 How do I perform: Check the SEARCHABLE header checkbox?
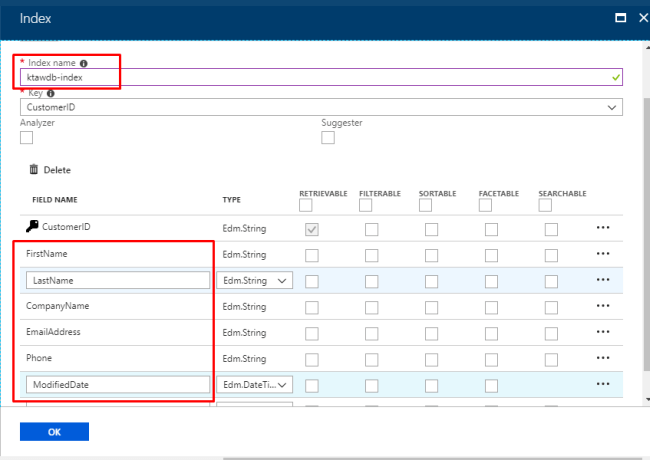click(545, 205)
